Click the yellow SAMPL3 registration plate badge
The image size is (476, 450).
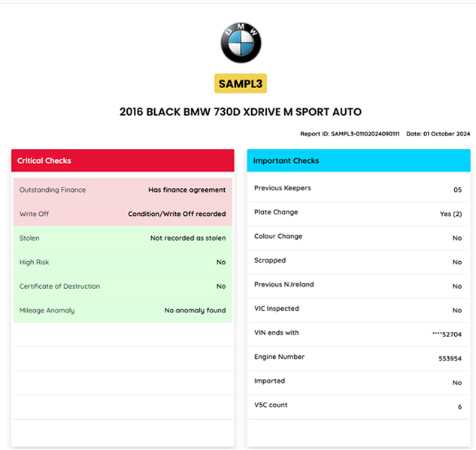click(241, 83)
